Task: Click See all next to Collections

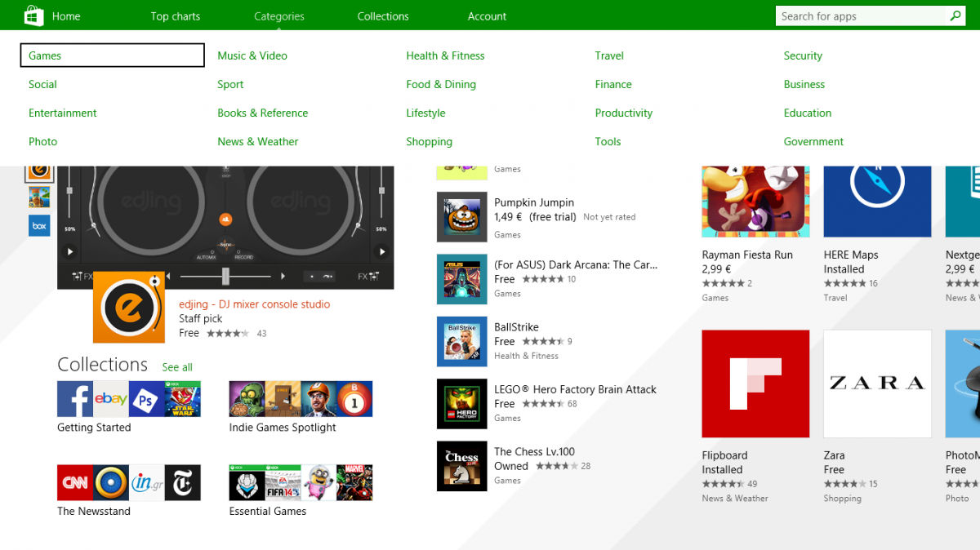Action: point(177,367)
